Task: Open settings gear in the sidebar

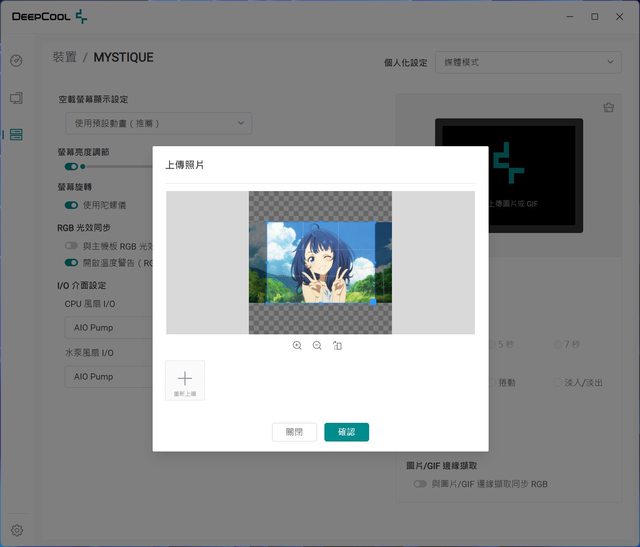Action: (17, 530)
